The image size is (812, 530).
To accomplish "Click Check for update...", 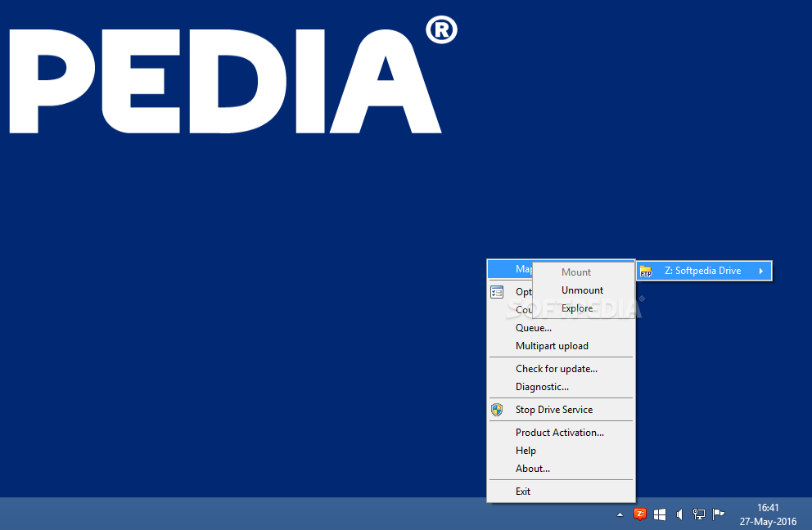I will click(x=561, y=369).
